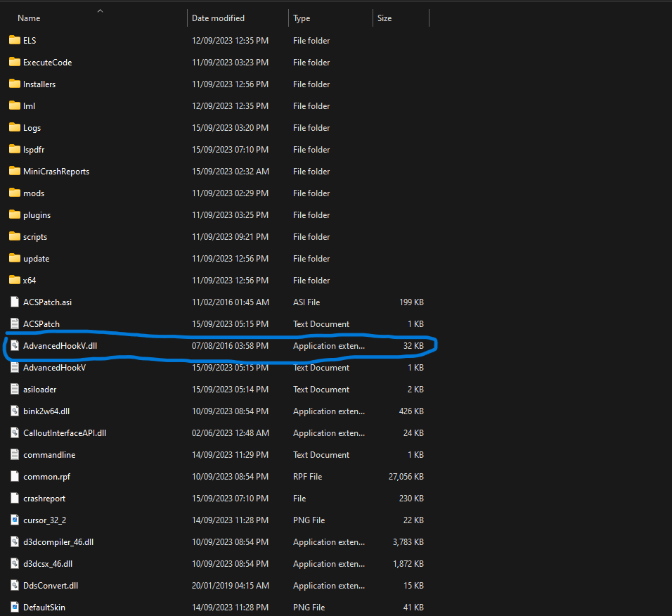Screen dimensions: 672x616
Task: Select the d3dcsx_46.dll file name
Action: click(x=48, y=564)
